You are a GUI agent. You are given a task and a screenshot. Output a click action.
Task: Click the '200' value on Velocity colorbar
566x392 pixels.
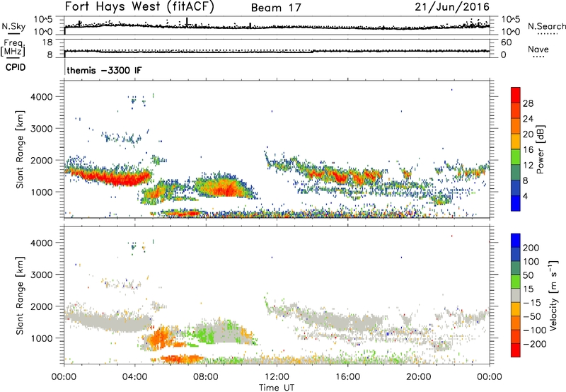click(531, 248)
